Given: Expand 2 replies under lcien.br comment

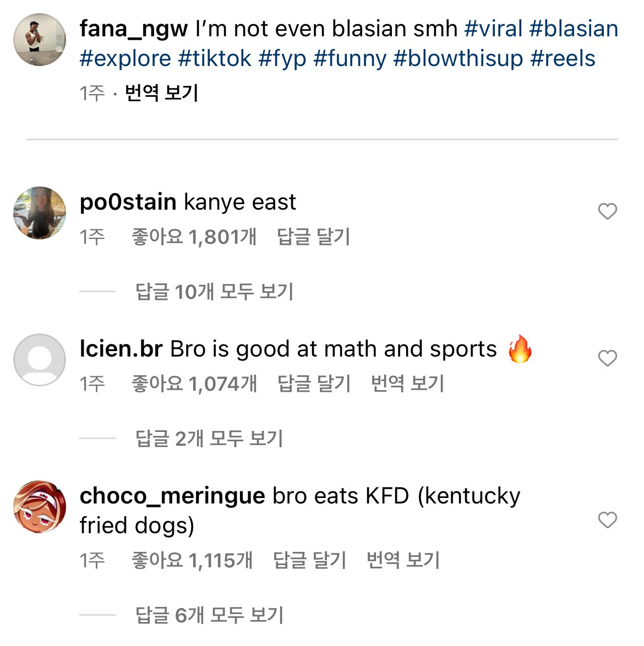Looking at the screenshot, I should click(x=209, y=439).
